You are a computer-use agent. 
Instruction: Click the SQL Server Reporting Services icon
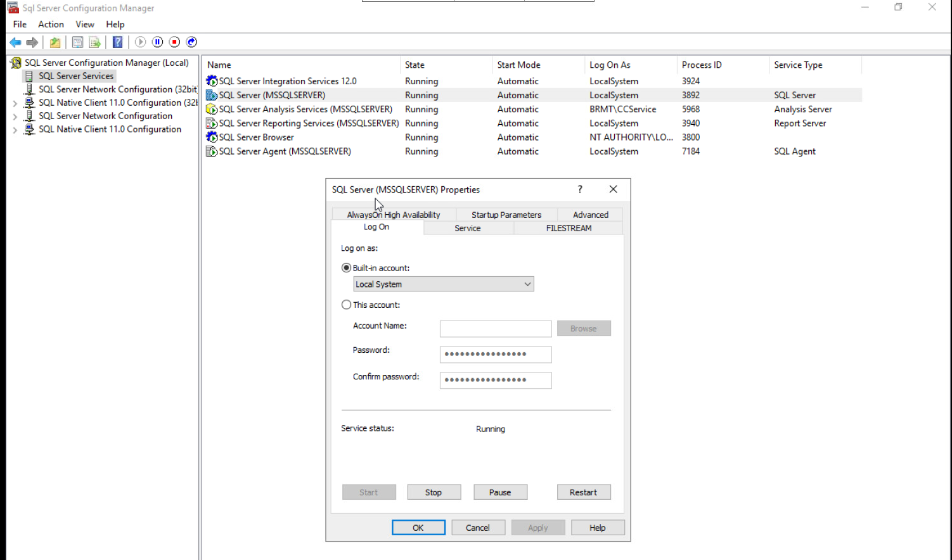(x=212, y=123)
